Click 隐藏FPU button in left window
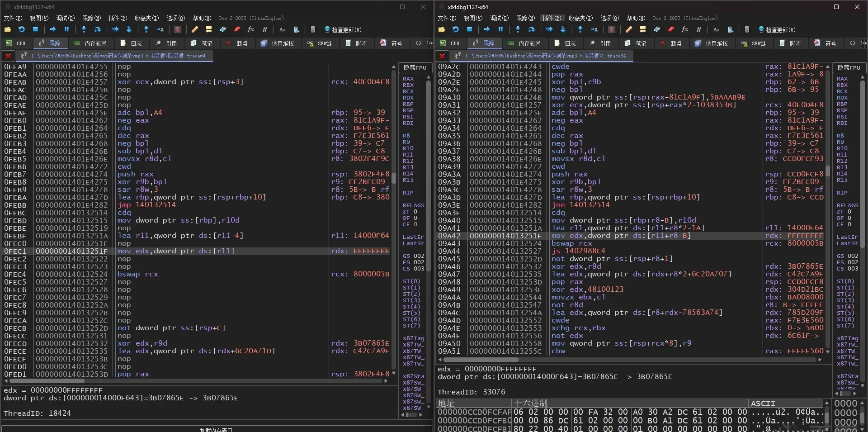 (415, 68)
